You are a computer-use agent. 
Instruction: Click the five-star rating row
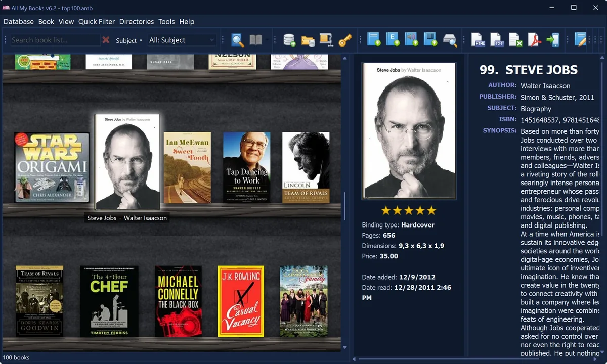tap(408, 210)
